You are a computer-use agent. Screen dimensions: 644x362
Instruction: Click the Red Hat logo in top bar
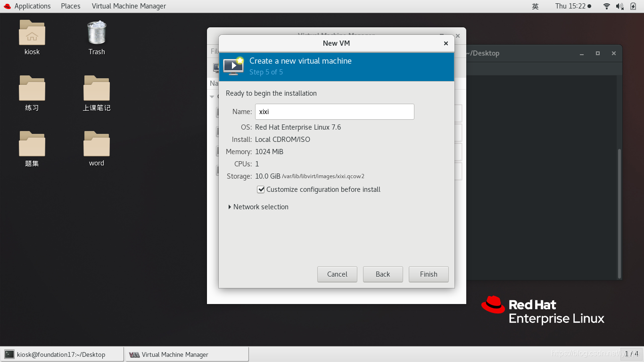(7, 6)
